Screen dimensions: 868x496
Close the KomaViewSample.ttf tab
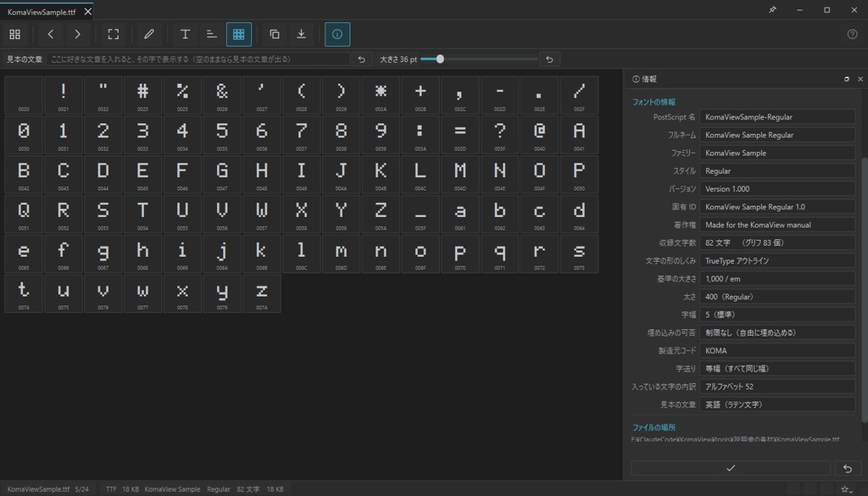click(x=87, y=12)
